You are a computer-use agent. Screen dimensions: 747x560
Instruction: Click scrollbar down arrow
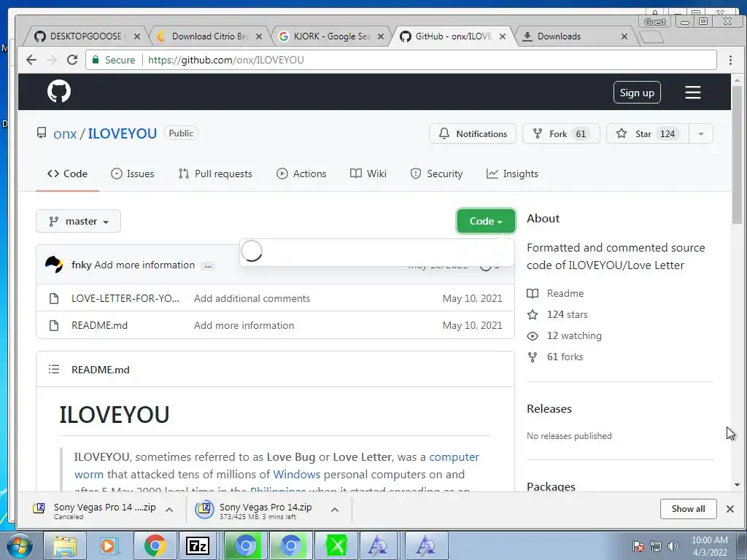pyautogui.click(x=737, y=485)
